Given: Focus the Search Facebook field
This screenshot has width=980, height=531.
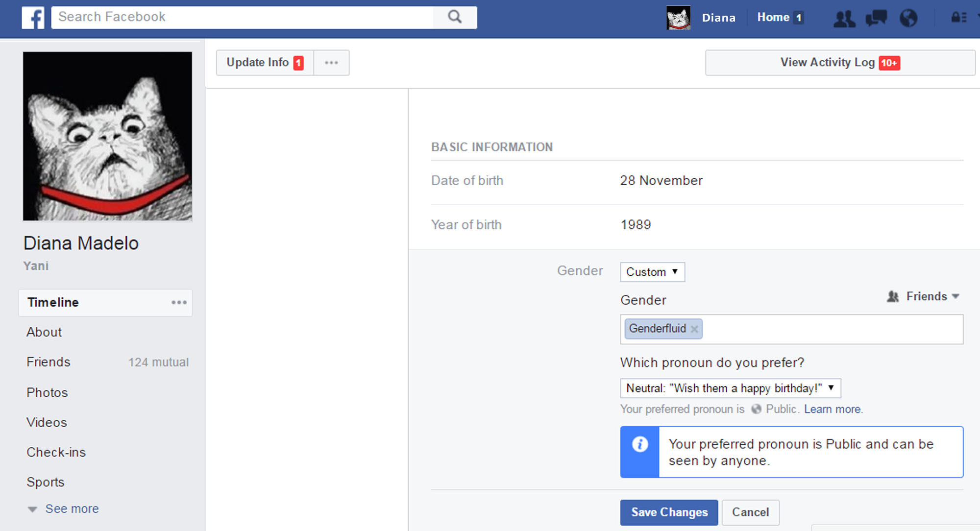Looking at the screenshot, I should point(242,17).
